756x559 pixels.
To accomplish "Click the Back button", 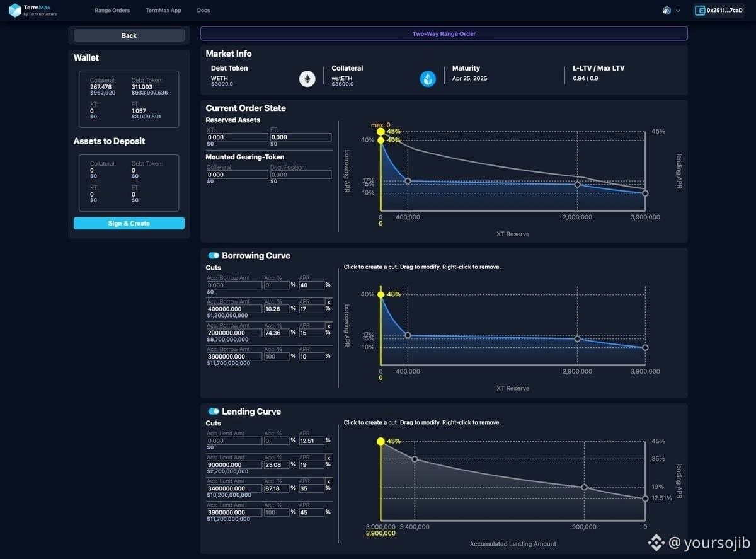I will tap(129, 35).
